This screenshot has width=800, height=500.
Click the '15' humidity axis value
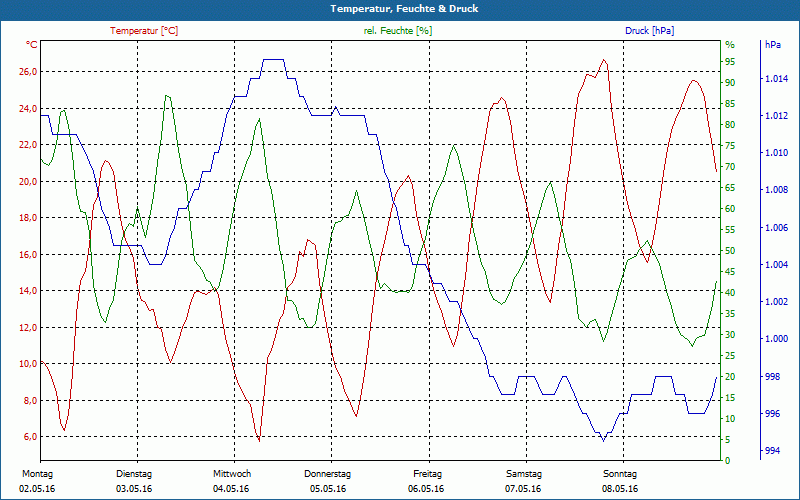(x=730, y=397)
